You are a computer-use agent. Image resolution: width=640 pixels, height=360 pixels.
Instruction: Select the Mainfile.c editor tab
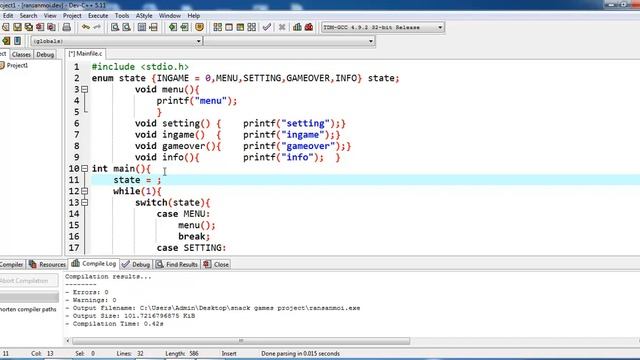[85, 53]
